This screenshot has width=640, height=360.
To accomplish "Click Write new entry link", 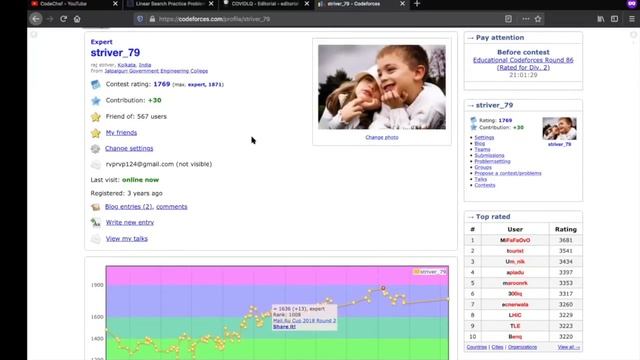I will [130, 222].
